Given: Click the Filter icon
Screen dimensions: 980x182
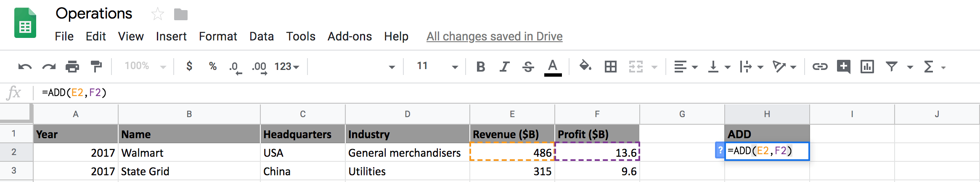Looking at the screenshot, I should 891,66.
